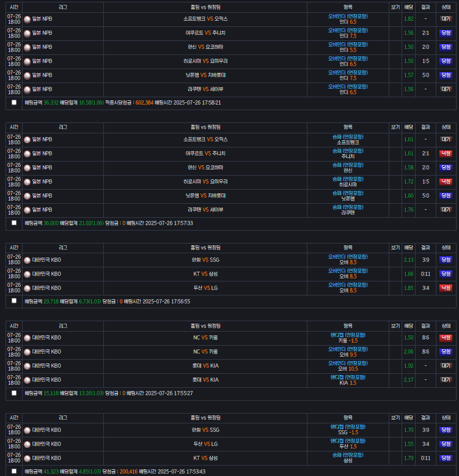Click baseball icon in 소프트뱅크 VS 오릭스 언더 6.5 row
The width and height of the screenshot is (459, 476).
click(28, 20)
